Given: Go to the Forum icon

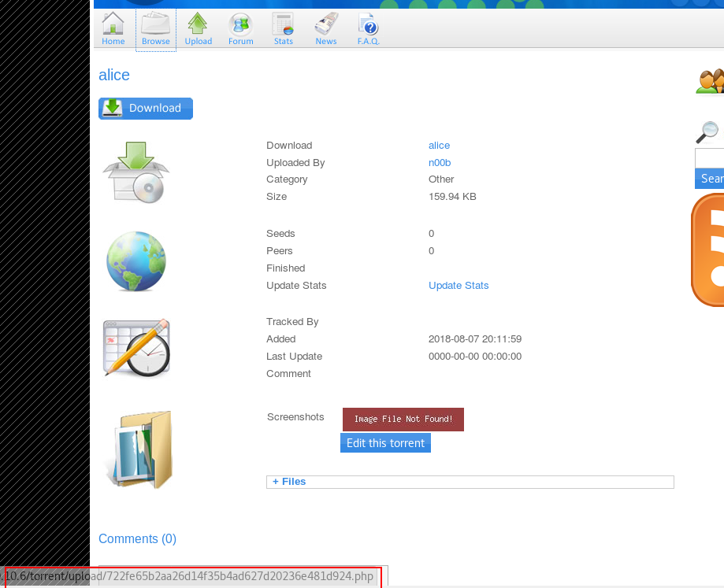Looking at the screenshot, I should click(240, 28).
